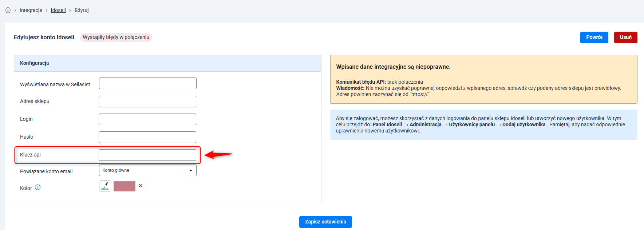Save using the Zapisz ustawienia button
This screenshot has height=230, width=644.
point(325,222)
